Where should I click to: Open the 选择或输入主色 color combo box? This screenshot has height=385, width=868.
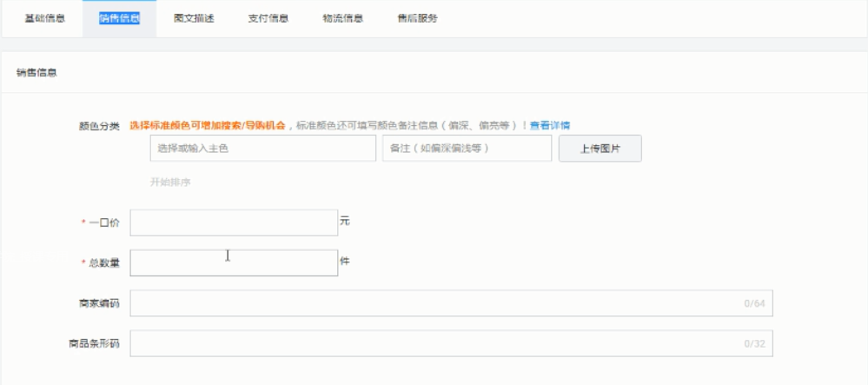(x=262, y=149)
